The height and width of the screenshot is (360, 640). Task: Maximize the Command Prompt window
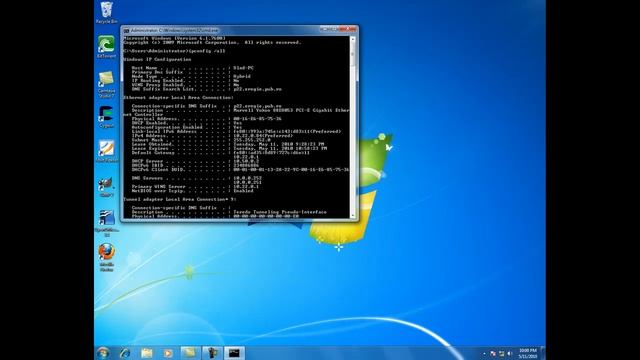coord(334,29)
